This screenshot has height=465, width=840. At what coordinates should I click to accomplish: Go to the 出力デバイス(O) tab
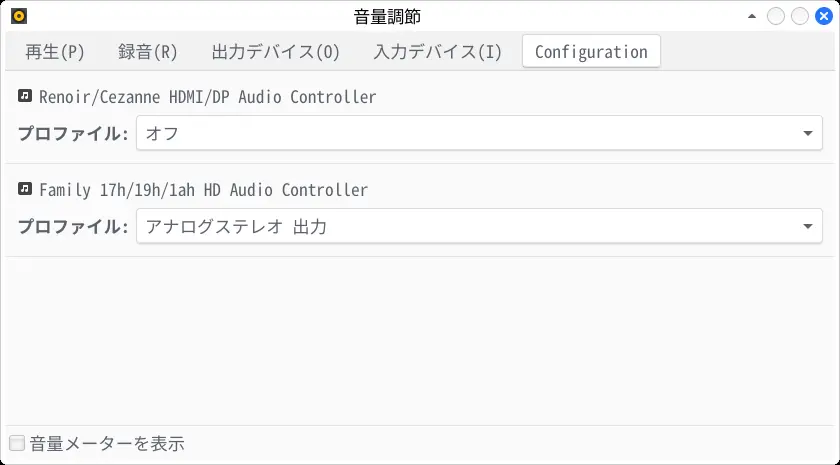click(276, 52)
